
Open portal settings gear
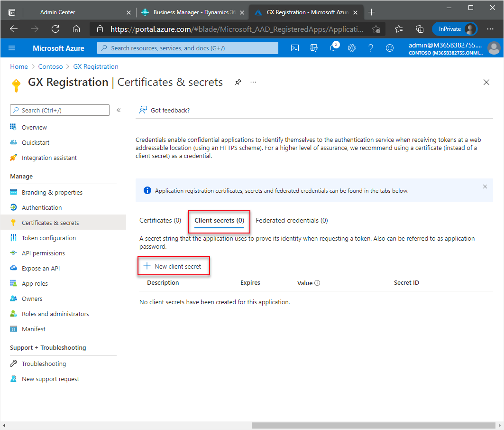click(352, 48)
